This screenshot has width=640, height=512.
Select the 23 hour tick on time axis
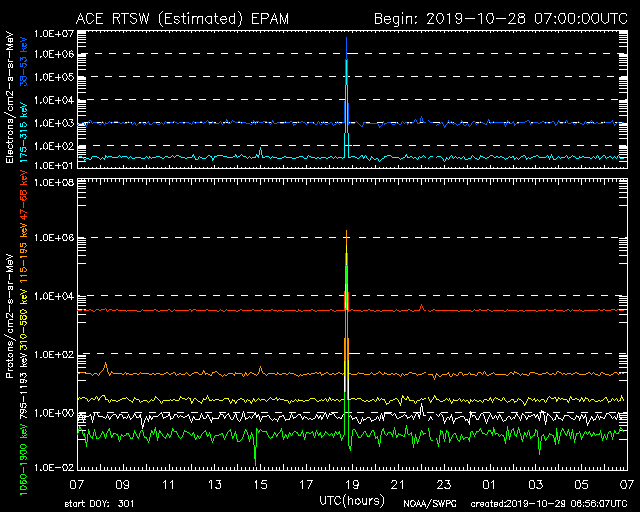(442, 483)
